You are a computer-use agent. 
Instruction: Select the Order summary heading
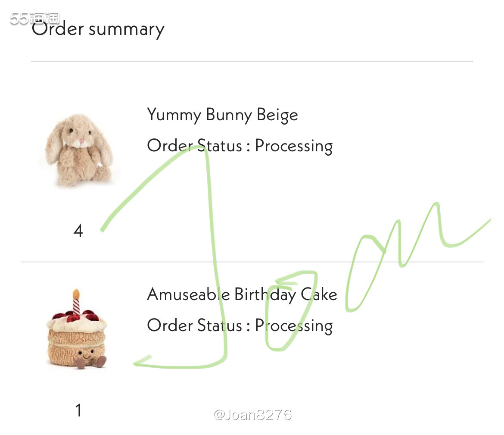click(x=98, y=29)
